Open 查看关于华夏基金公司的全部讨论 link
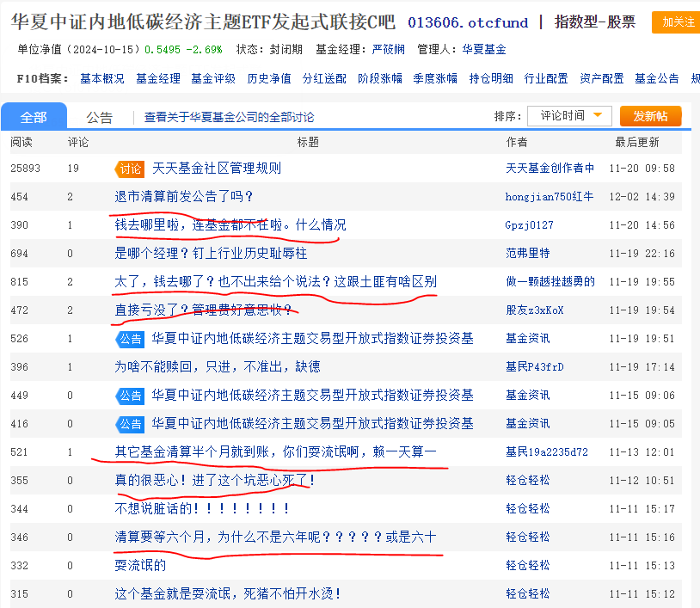 click(229, 118)
